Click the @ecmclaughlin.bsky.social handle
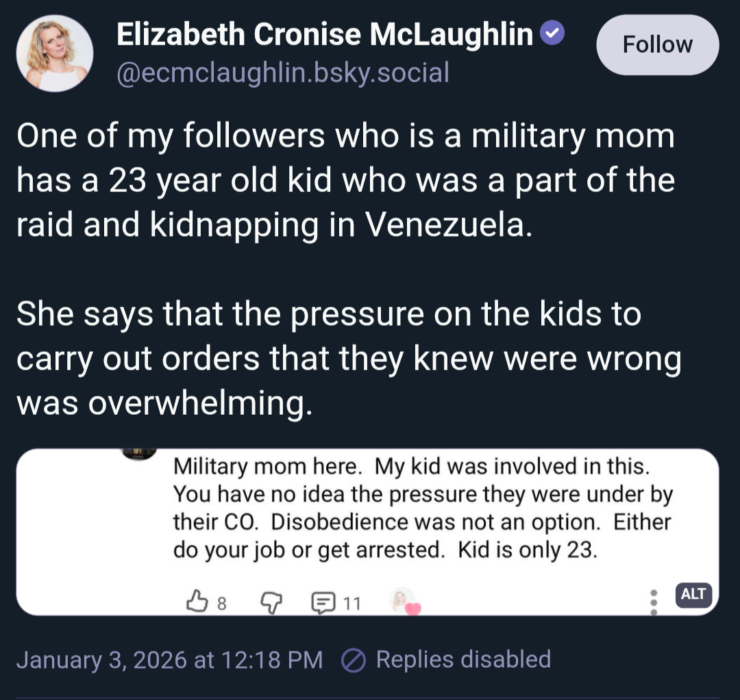Image resolution: width=740 pixels, height=700 pixels. (x=283, y=71)
